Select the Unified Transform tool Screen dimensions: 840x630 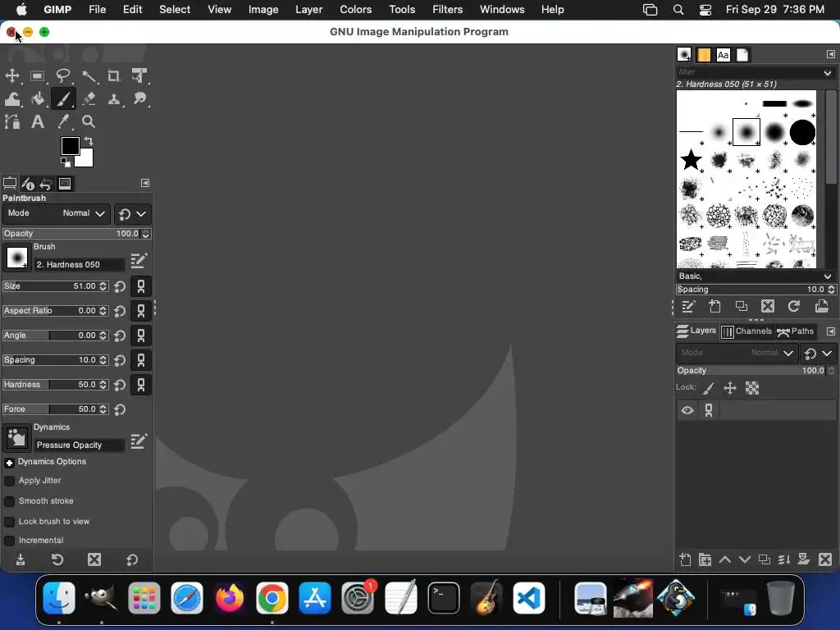point(139,75)
